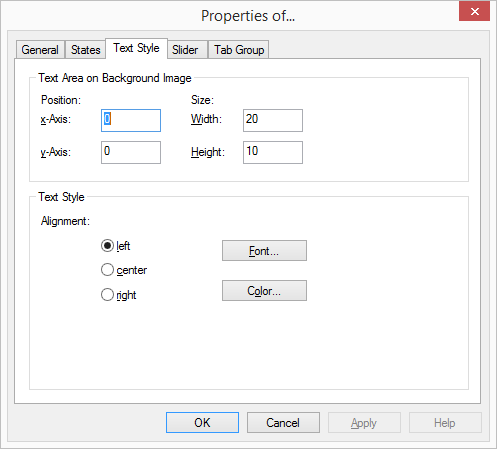Choose center alignment option

point(107,270)
